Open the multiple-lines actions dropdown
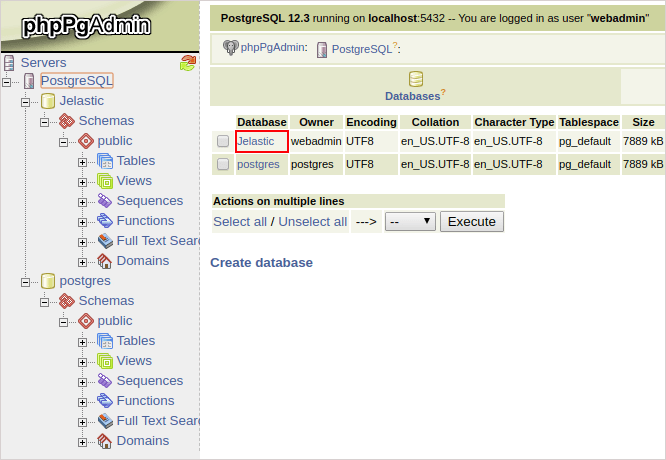 point(410,221)
